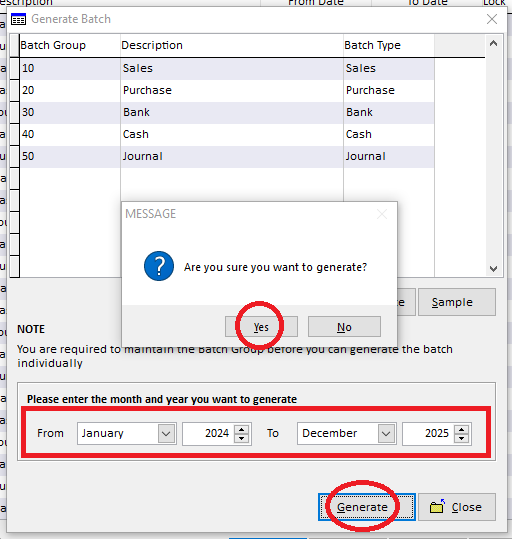Open the From month dropdown arrow
The width and height of the screenshot is (512, 539).
(166, 433)
